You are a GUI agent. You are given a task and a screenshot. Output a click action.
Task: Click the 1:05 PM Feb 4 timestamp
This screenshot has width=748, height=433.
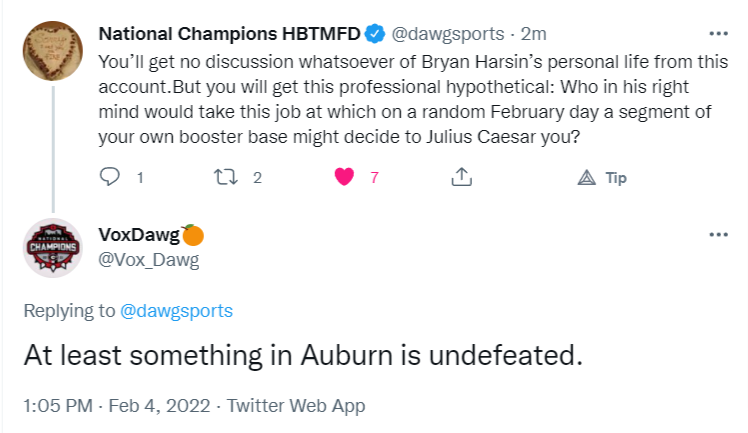coord(116,406)
